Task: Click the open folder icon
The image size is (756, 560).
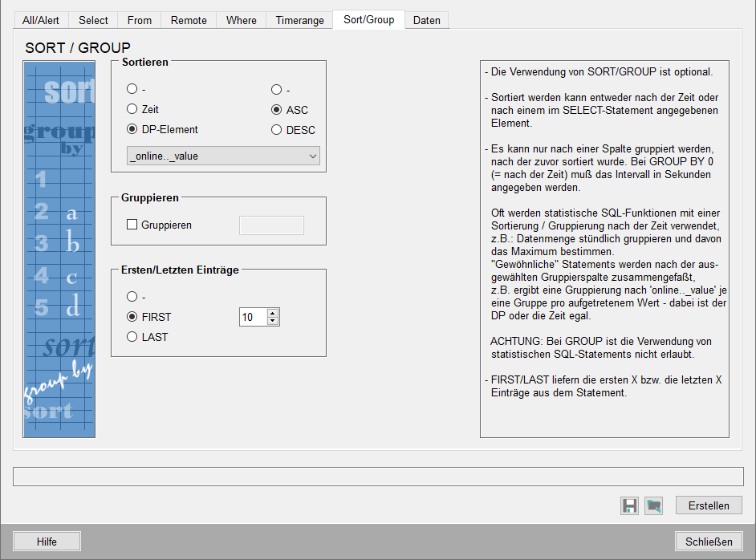Action: (x=653, y=505)
